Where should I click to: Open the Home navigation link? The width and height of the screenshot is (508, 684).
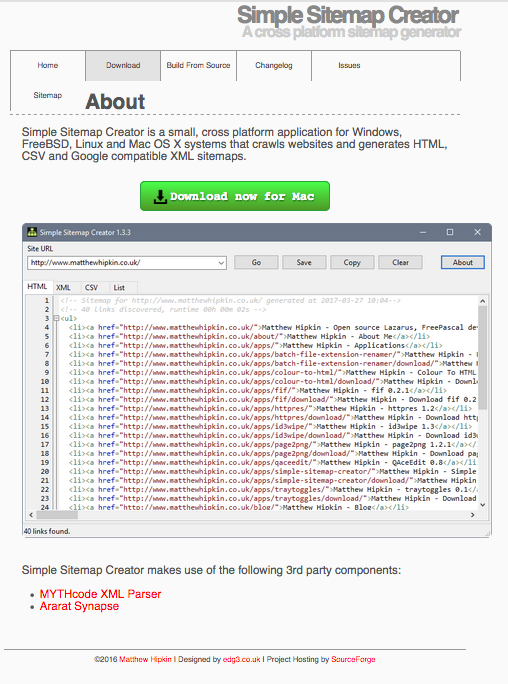click(48, 65)
